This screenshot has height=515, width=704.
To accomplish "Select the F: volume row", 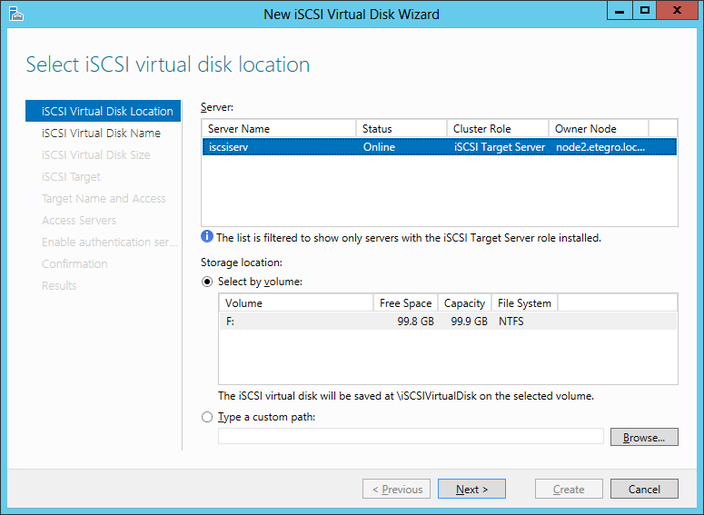I will [447, 322].
